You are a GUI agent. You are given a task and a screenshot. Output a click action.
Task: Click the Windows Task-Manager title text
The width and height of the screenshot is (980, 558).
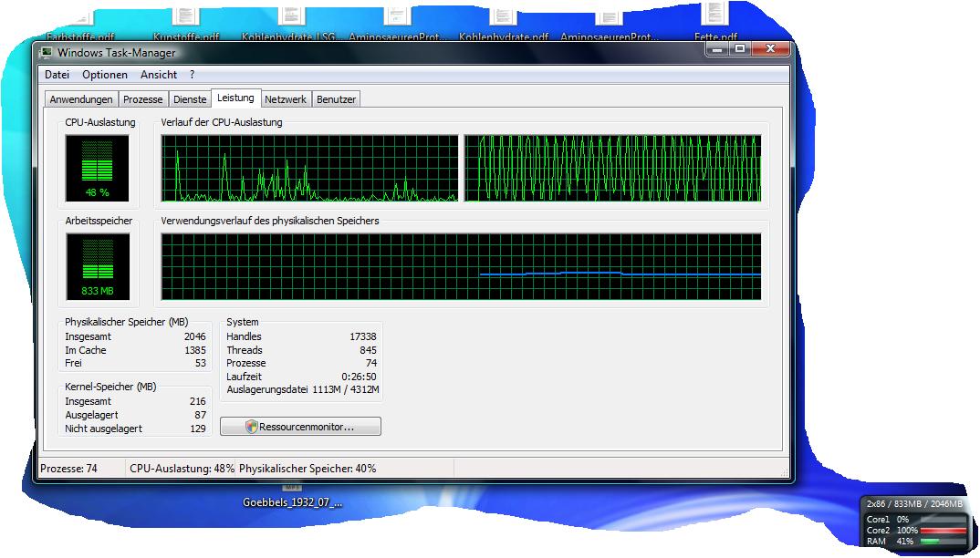[x=116, y=53]
